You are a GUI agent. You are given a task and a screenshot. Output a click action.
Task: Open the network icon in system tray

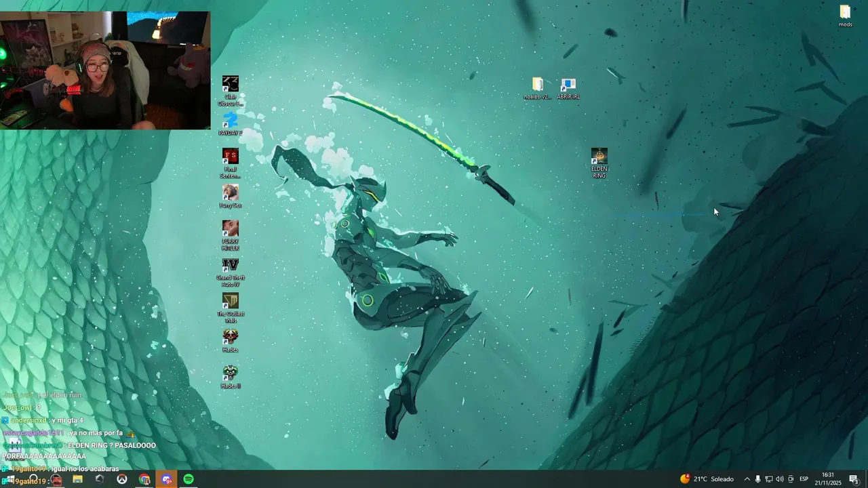click(769, 479)
